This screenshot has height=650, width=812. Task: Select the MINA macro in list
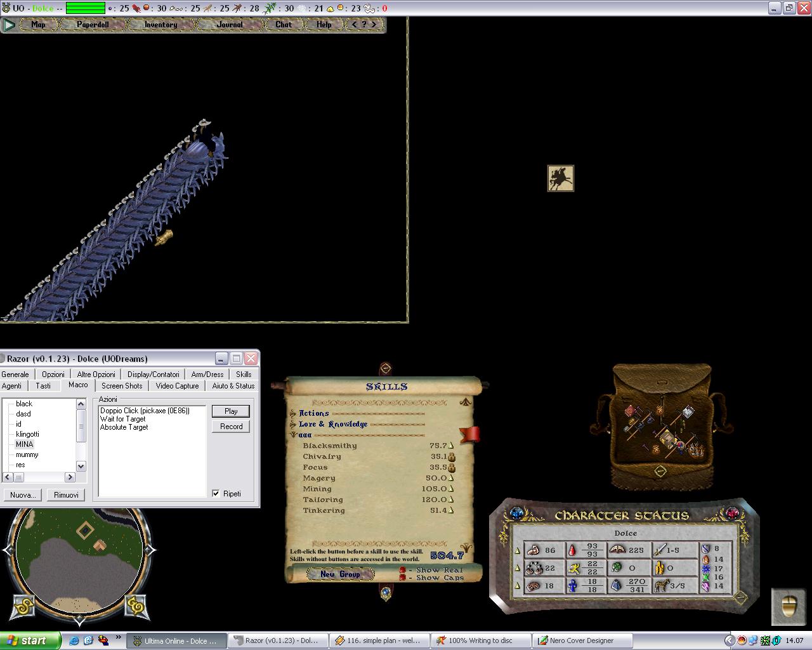pyautogui.click(x=24, y=444)
